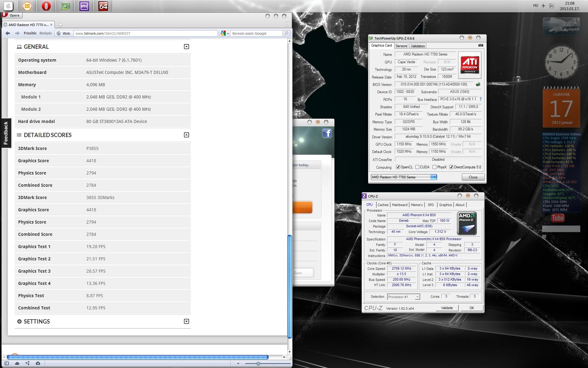
Task: Open the AMD Radeon HD 7700 Series dropdown
Action: point(404,177)
